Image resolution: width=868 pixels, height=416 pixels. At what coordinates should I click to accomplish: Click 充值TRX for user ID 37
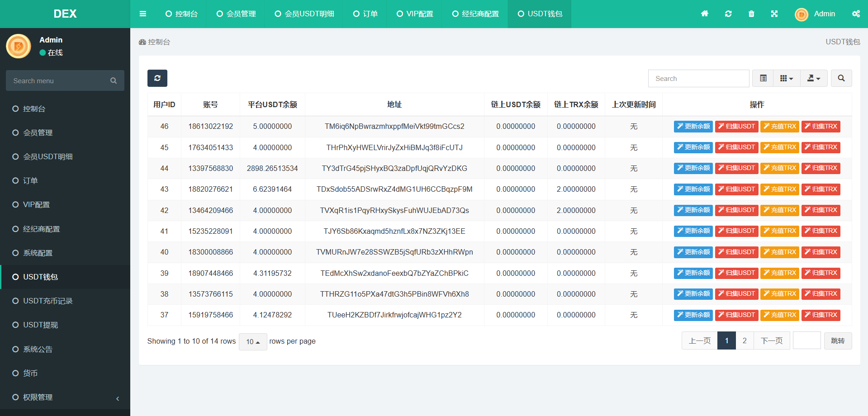779,315
